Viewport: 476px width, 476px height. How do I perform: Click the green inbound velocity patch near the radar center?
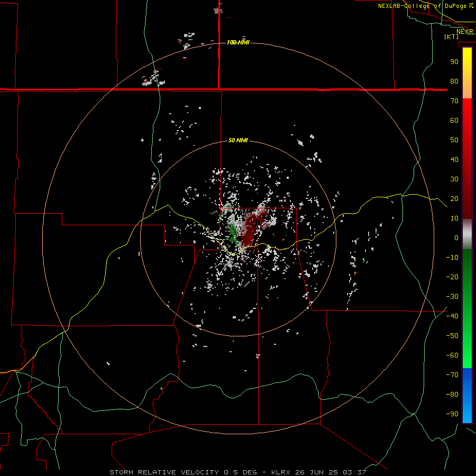coord(233,233)
